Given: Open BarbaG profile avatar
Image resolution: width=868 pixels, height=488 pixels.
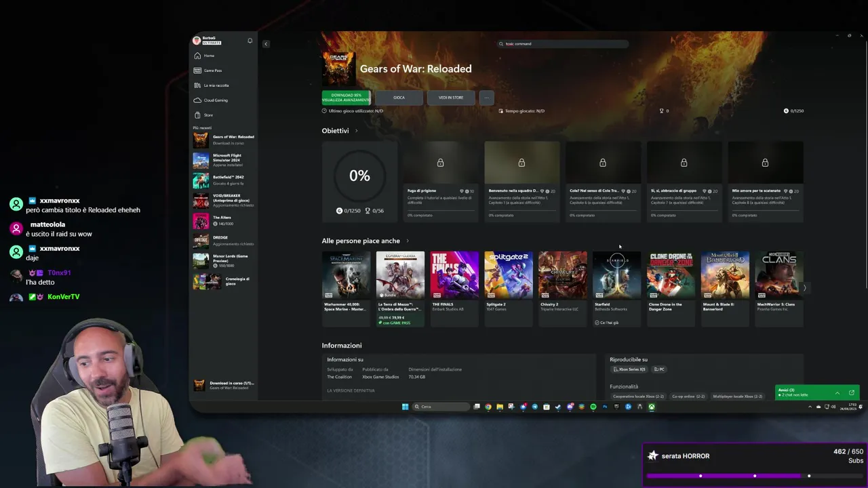Looking at the screenshot, I should (197, 41).
